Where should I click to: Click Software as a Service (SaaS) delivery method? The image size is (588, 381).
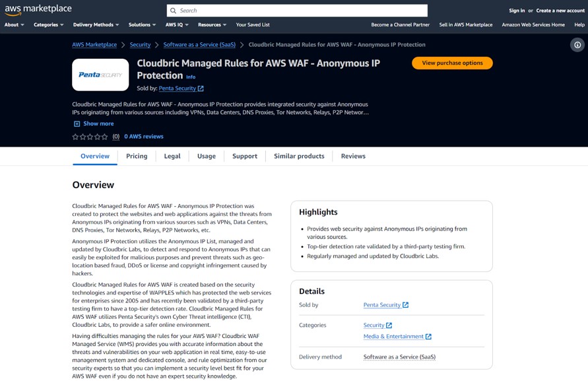tap(399, 357)
